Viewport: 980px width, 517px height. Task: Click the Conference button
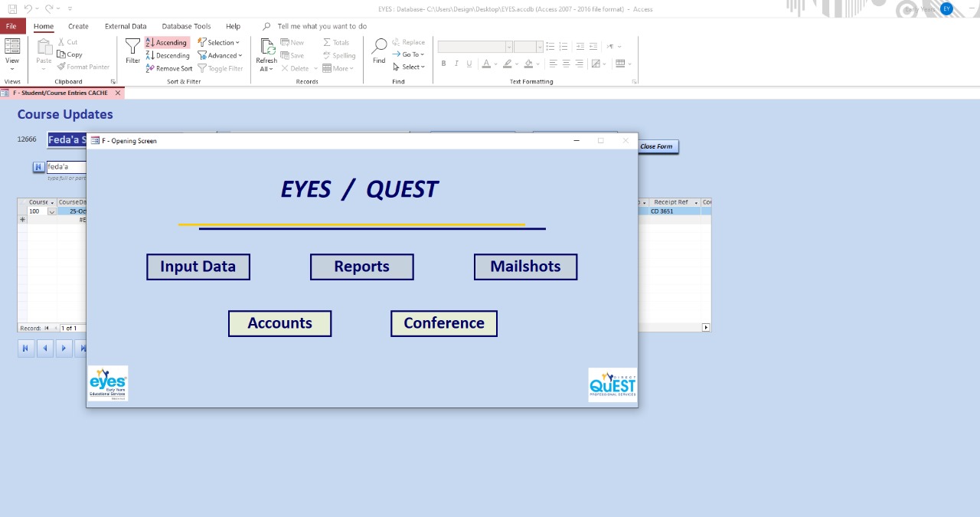click(444, 323)
